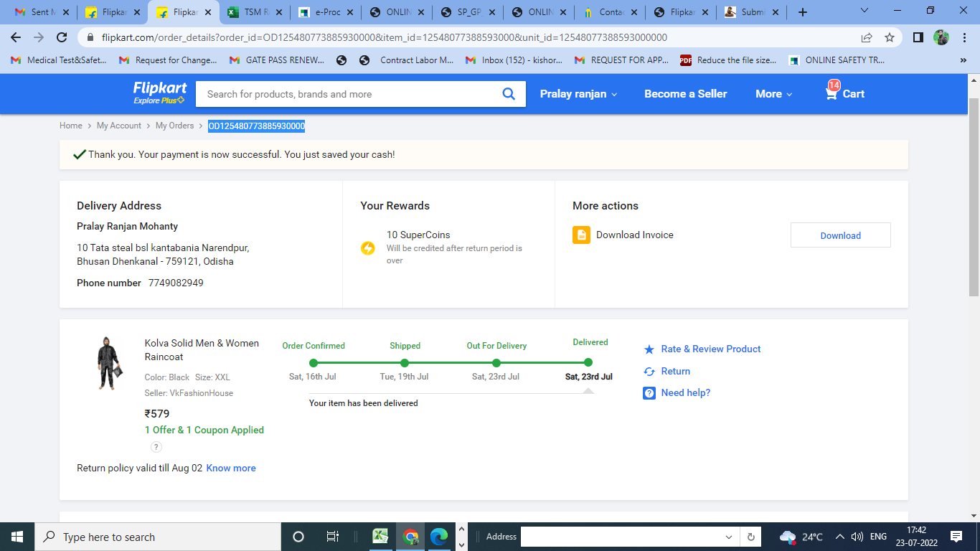The height and width of the screenshot is (551, 980).
Task: Click the Flipkart Explore Plus logo
Action: coord(159,93)
